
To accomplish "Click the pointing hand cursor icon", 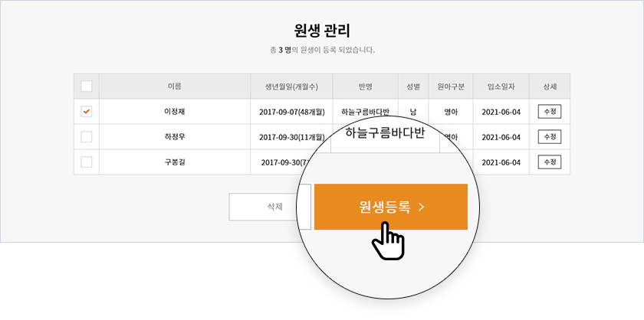I will pyautogui.click(x=388, y=241).
